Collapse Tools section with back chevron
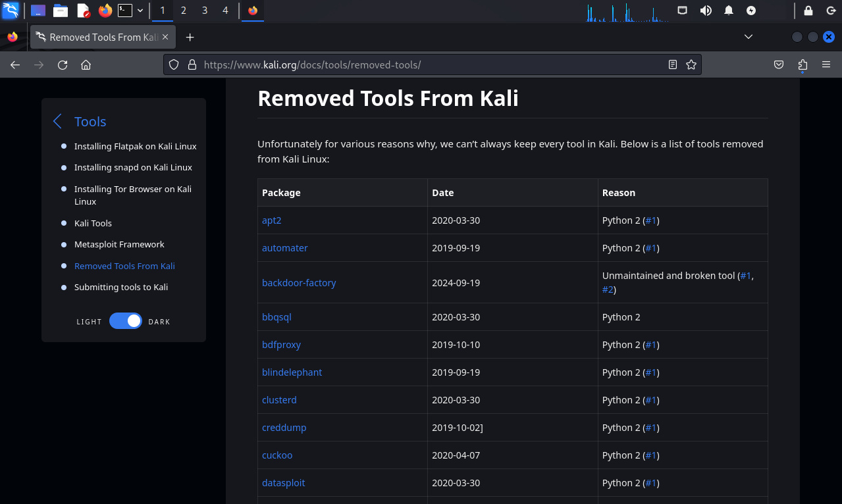The height and width of the screenshot is (504, 842). pos(57,122)
